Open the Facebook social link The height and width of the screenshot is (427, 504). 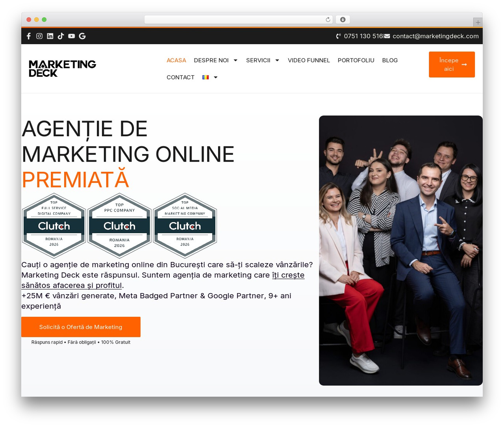pos(29,36)
